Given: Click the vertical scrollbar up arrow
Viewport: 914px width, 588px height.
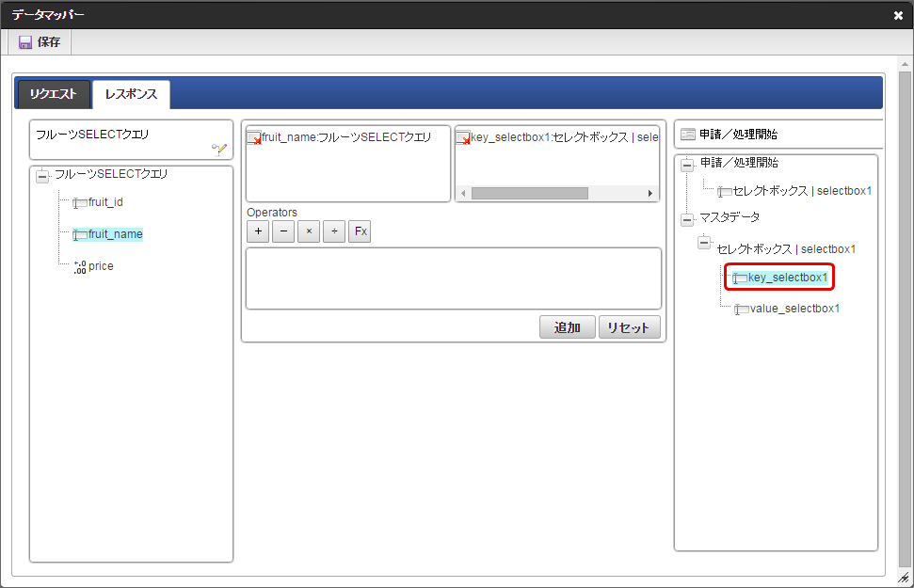Looking at the screenshot, I should pos(905,64).
